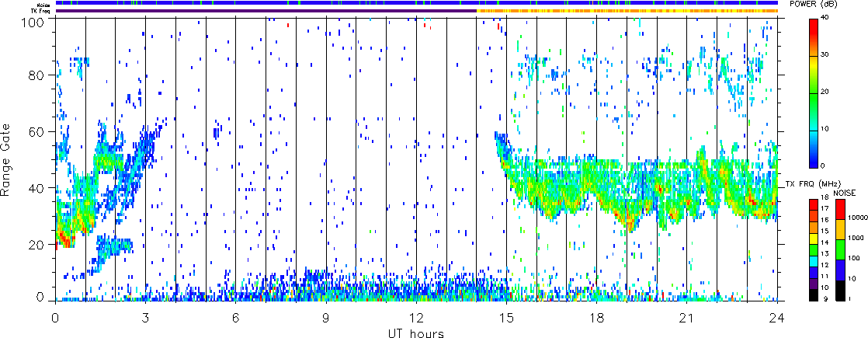Click the green swatch in the NOISE legend
The width and height of the screenshot is (868, 338).
point(840,250)
